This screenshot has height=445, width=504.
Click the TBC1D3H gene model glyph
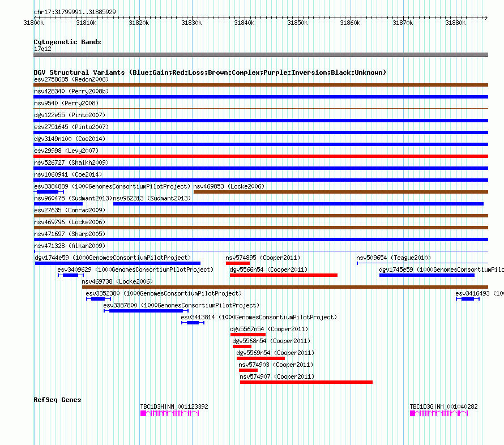[170, 413]
